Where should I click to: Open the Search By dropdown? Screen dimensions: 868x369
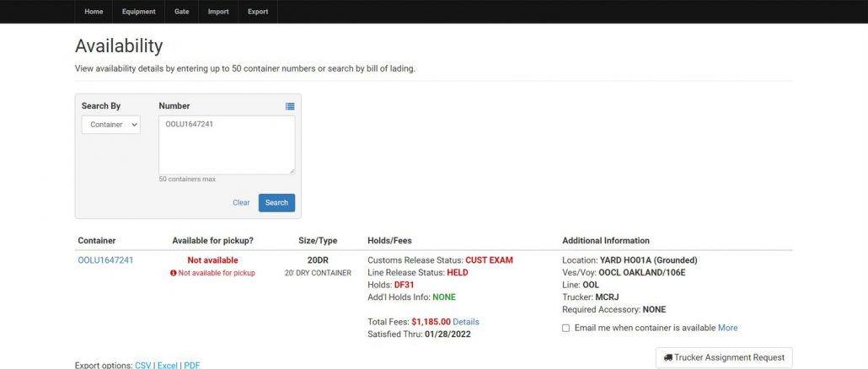pos(110,125)
